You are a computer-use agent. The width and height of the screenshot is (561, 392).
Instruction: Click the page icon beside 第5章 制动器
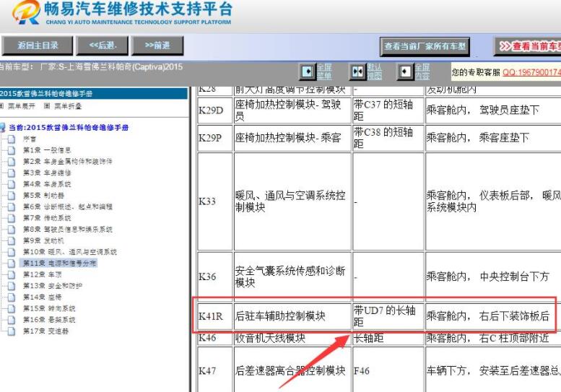pyautogui.click(x=12, y=196)
